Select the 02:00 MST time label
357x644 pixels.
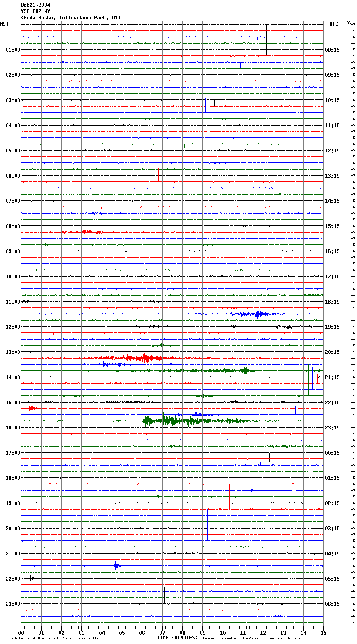[13, 75]
